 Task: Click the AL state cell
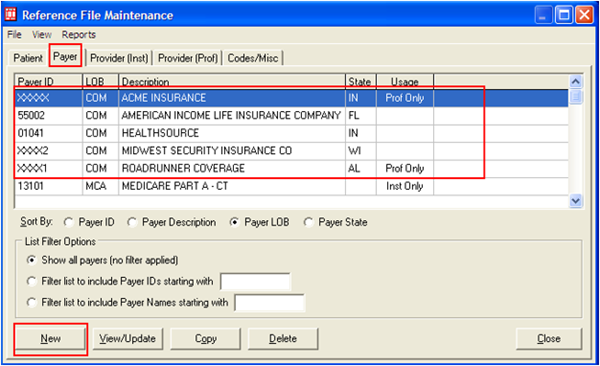[361, 168]
